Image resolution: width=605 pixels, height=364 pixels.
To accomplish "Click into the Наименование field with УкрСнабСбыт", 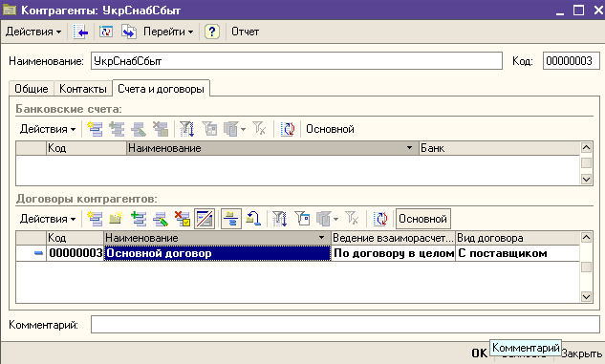I will tap(296, 61).
